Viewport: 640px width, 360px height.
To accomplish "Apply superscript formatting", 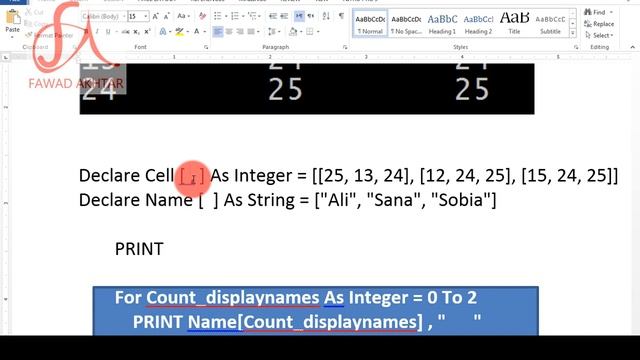I will [x=147, y=31].
